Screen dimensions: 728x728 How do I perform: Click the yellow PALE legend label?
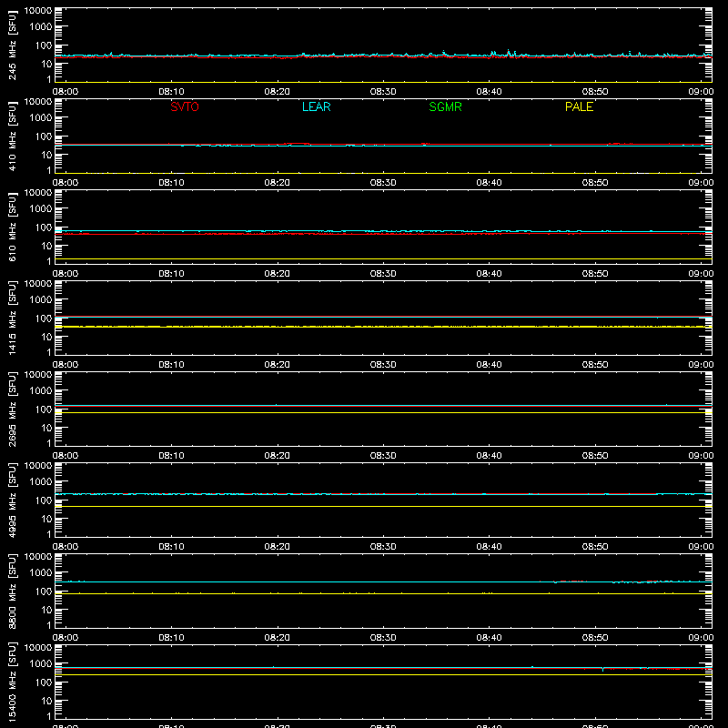579,106
